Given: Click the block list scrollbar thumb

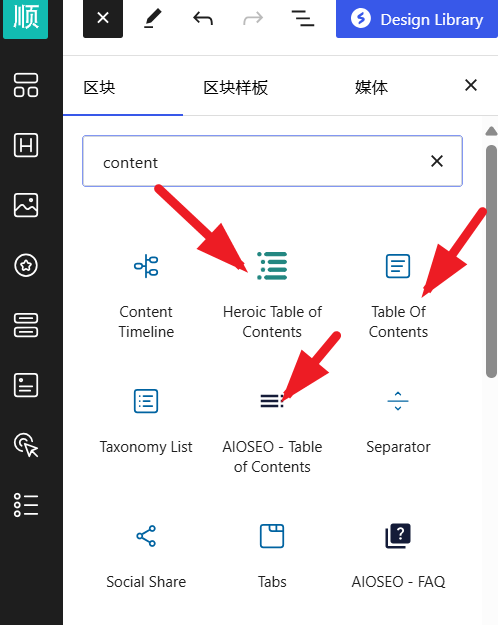Looking at the screenshot, I should point(491,261).
